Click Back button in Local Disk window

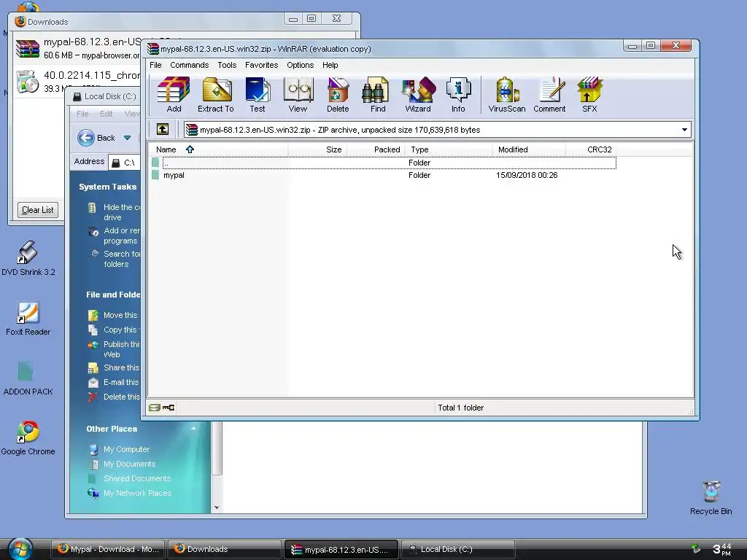click(x=97, y=138)
